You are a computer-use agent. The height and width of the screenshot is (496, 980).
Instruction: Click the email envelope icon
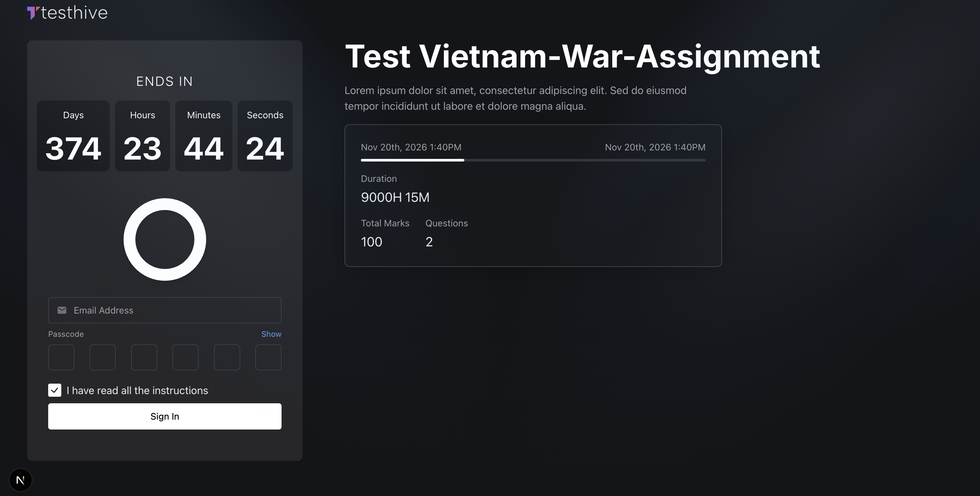tap(62, 310)
